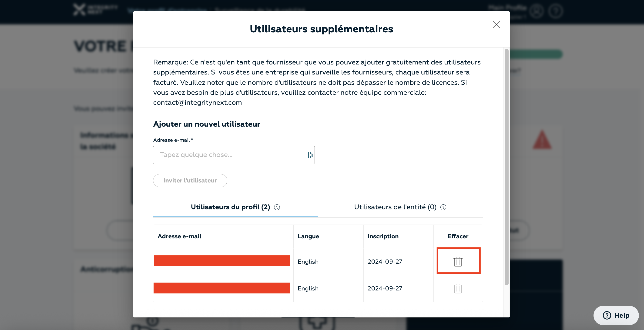Image resolution: width=644 pixels, height=330 pixels.
Task: Switch to Utilisateurs du profil (2) tab
Action: coord(235,207)
